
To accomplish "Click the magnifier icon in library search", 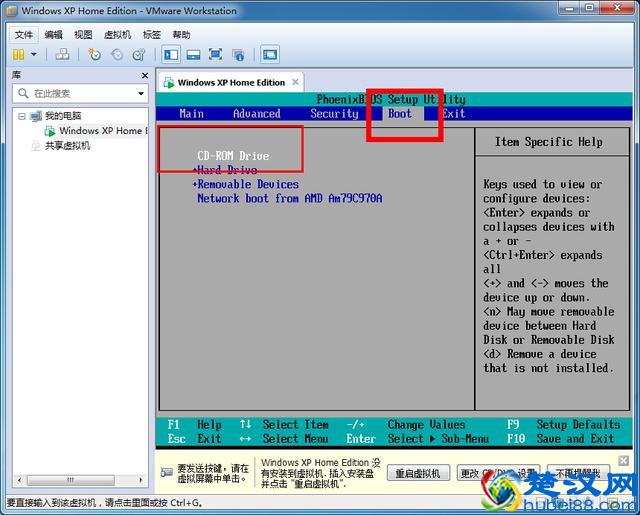I will coord(23,93).
